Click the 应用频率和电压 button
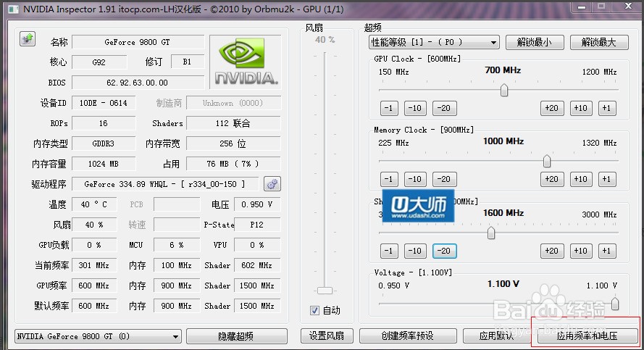644x350 pixels. pyautogui.click(x=587, y=336)
